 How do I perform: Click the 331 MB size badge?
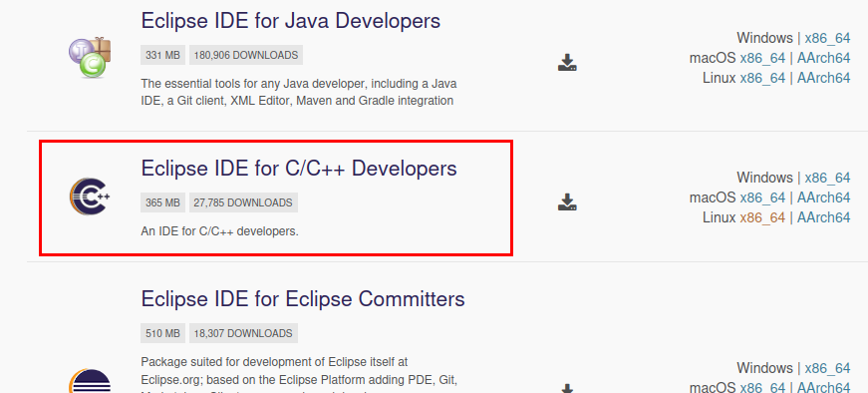[162, 56]
